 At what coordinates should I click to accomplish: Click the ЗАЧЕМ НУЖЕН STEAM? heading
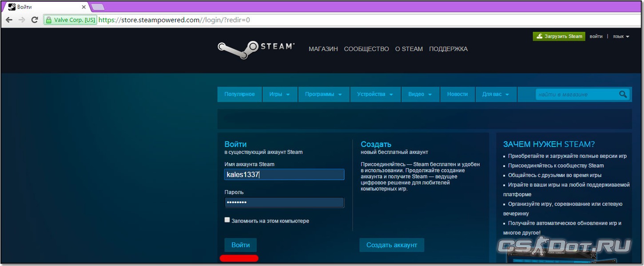click(549, 145)
